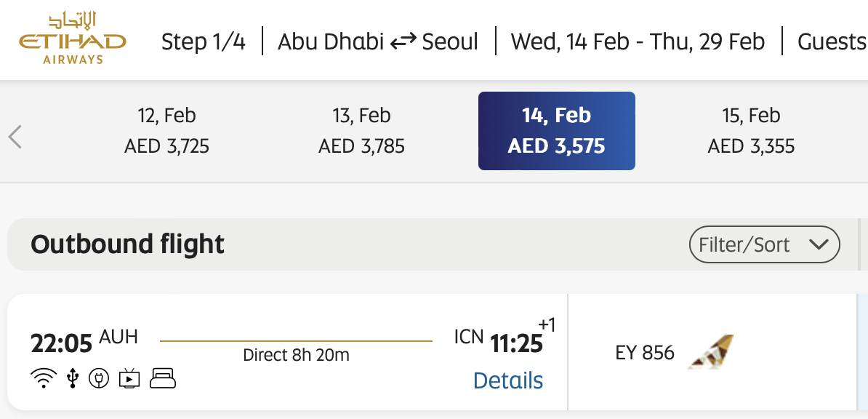Click the lie-flat bed amenity icon
Screen dimensions: 868x419
pyautogui.click(x=163, y=378)
